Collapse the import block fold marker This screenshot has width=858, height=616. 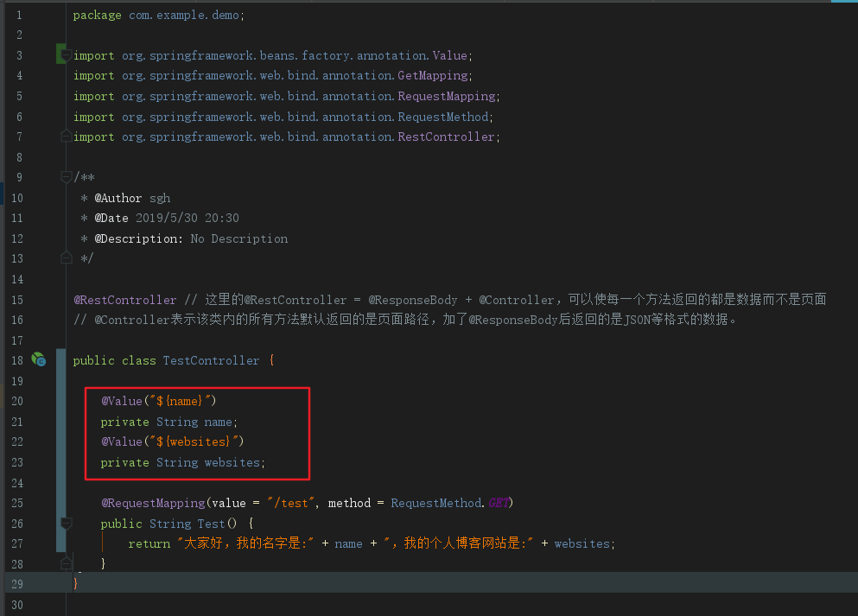66,55
